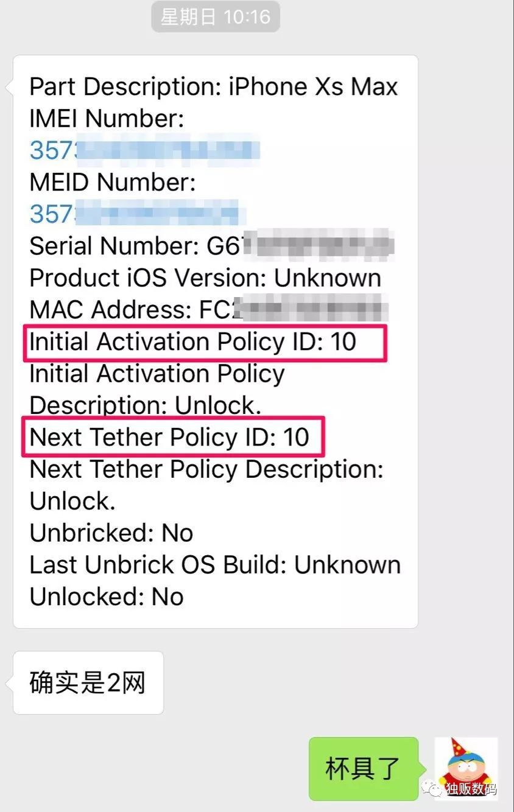Click the highlighted Next Tether Policy ID line
Screen dimensions: 514x812
coord(172,437)
